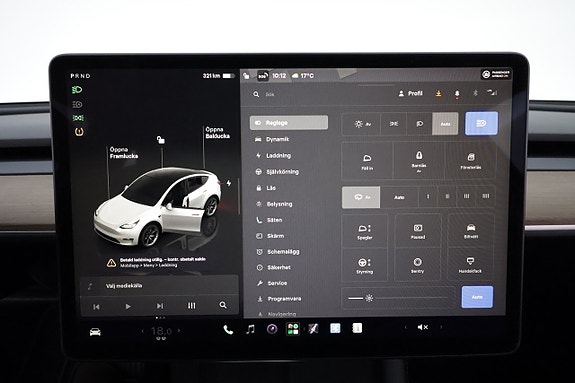Select headlights on mode
575x383 pixels.
pos(420,124)
